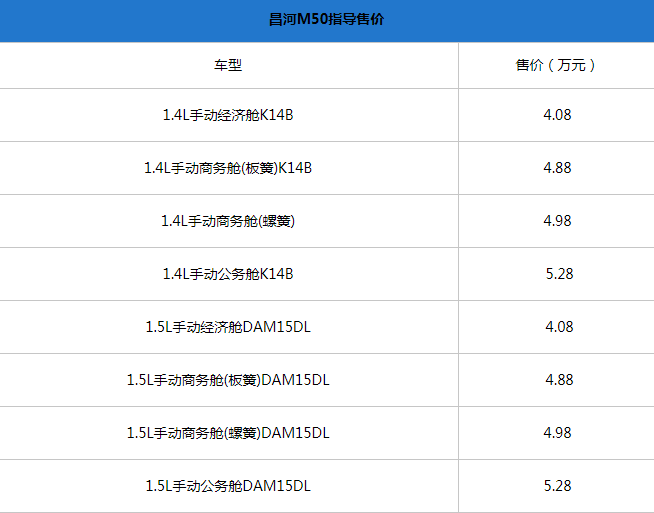Viewport: 654px width, 513px height.
Task: Click the 4.08 price of 1.4L手动经济舱K14B
Action: tap(557, 115)
